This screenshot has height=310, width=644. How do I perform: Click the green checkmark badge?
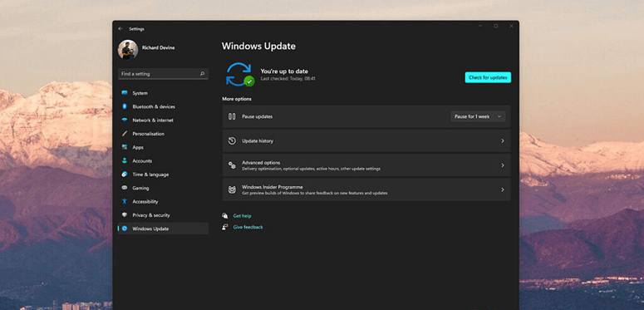[x=249, y=81]
